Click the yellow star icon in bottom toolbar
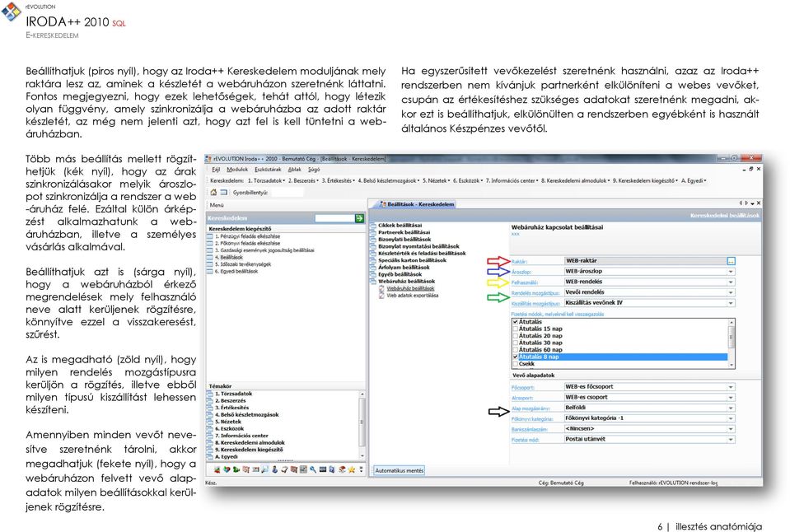The width and height of the screenshot is (790, 532). (352, 469)
